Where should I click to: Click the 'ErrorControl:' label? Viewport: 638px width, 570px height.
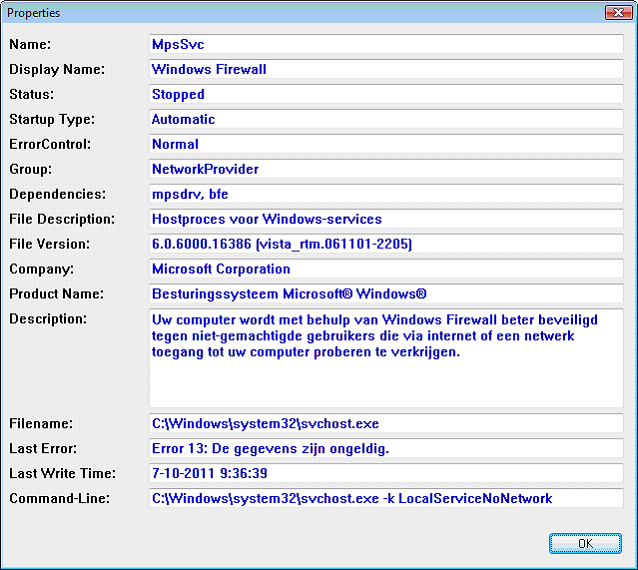(50, 144)
